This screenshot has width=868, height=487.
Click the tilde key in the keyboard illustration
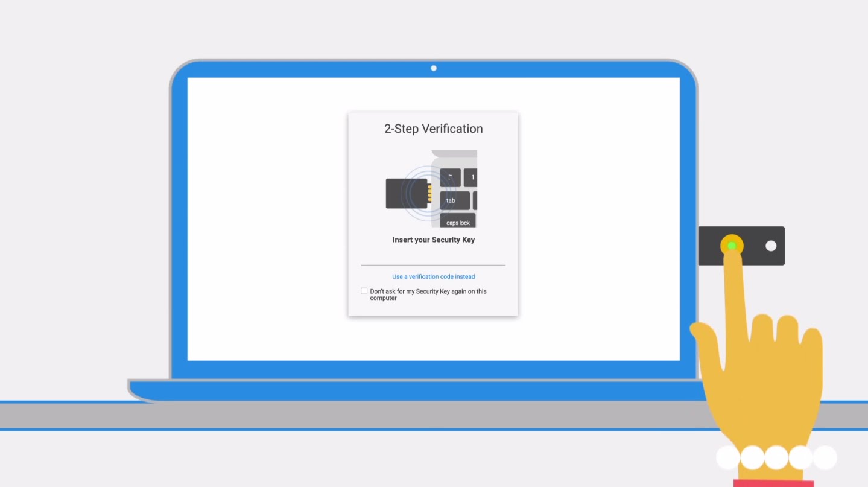451,177
